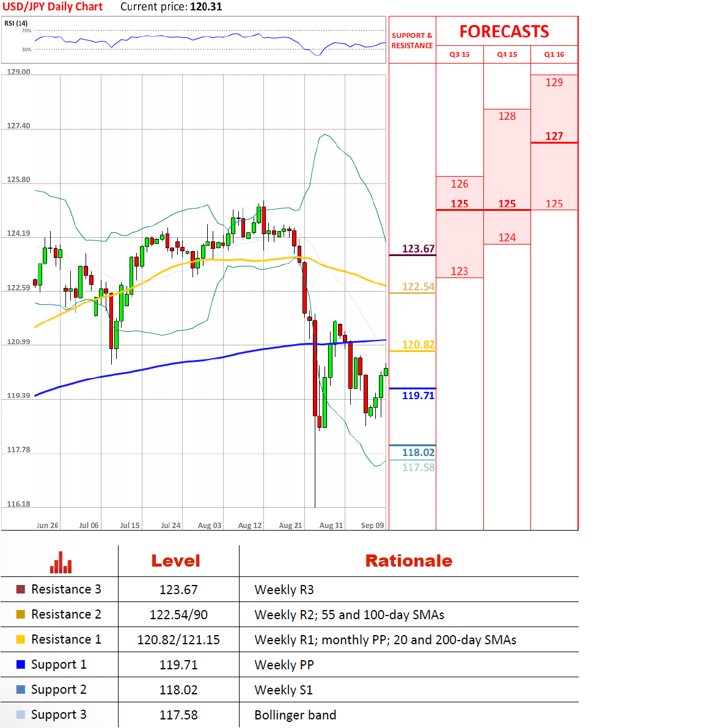Image resolution: width=704 pixels, height=728 pixels.
Task: Select the Q1 16 forecast column header
Action: [x=554, y=54]
